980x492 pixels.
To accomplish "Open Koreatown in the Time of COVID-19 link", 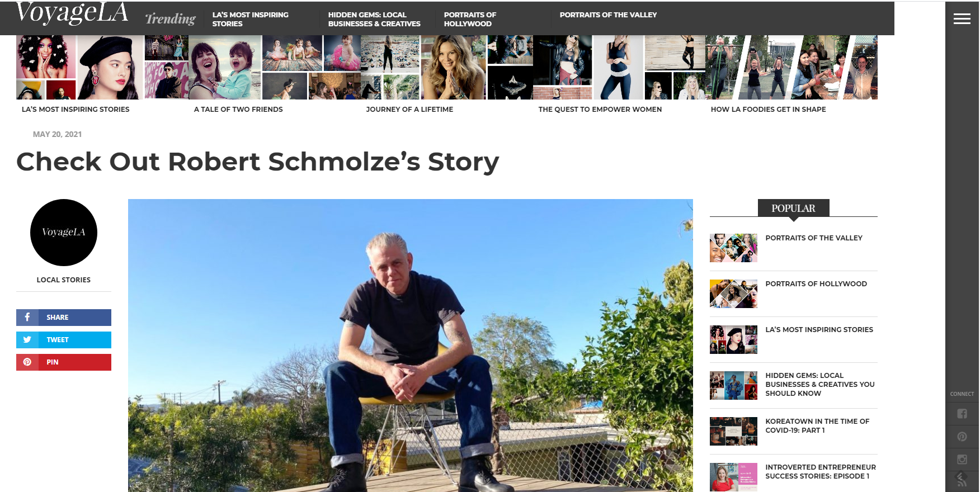I will pos(817,425).
